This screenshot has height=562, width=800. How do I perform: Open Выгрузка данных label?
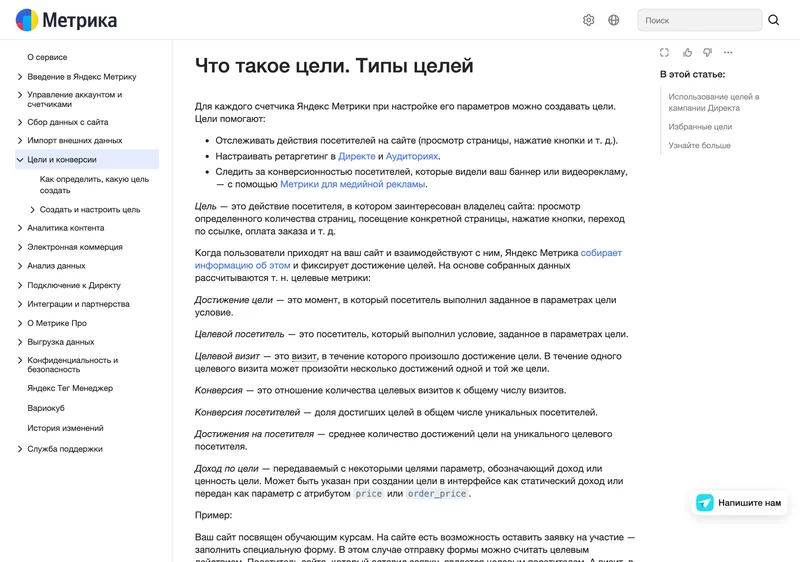(61, 342)
